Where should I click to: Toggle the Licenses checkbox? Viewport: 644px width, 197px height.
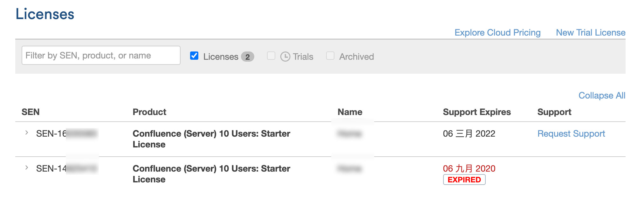[x=194, y=56]
